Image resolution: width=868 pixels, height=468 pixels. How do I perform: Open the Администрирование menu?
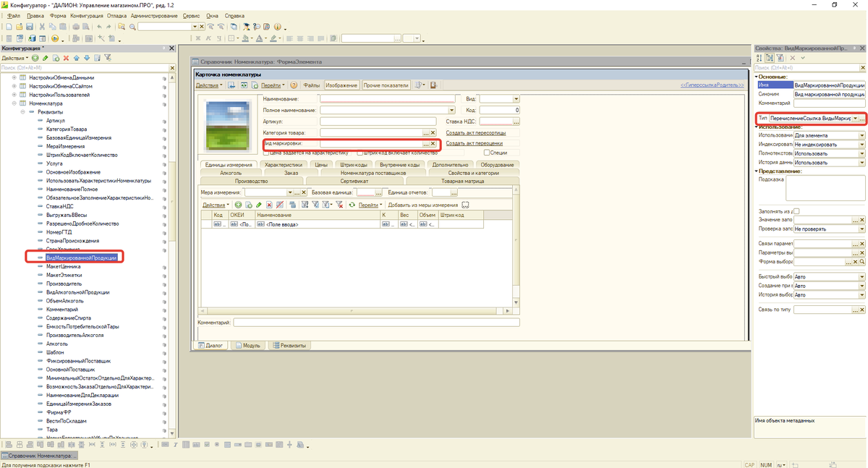(154, 15)
